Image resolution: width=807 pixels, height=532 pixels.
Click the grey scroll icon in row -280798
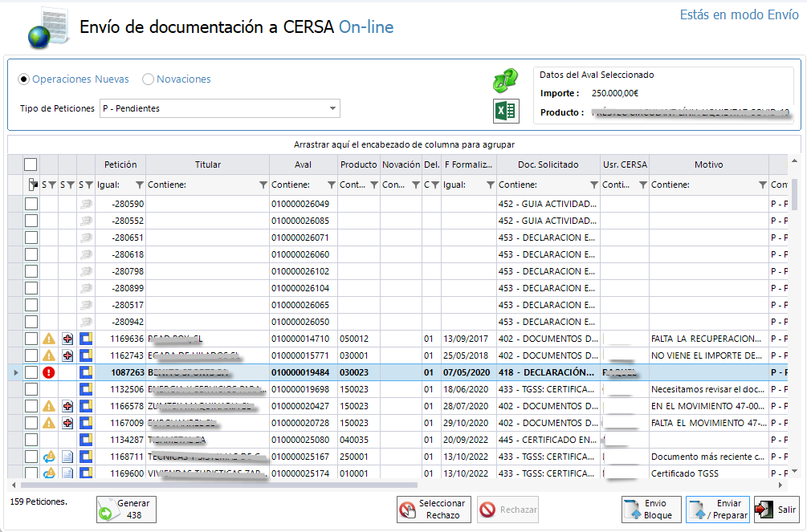(x=86, y=271)
